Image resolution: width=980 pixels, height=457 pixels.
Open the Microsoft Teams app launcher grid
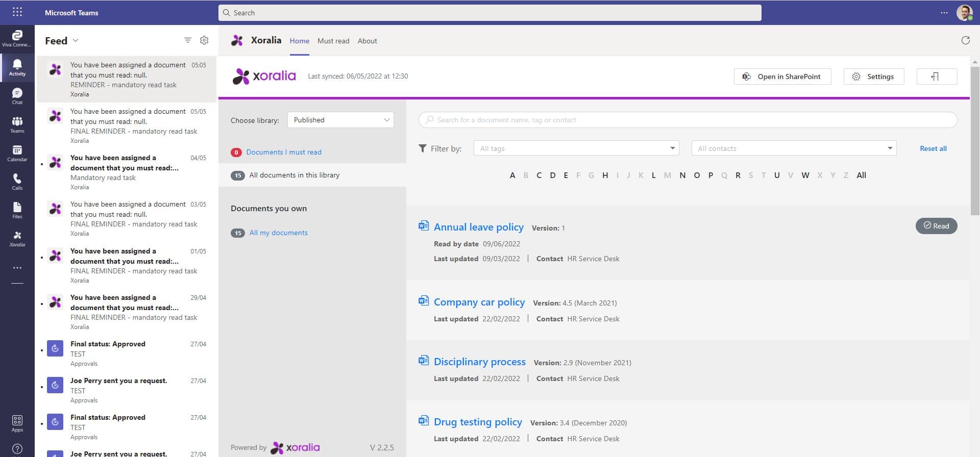[17, 12]
